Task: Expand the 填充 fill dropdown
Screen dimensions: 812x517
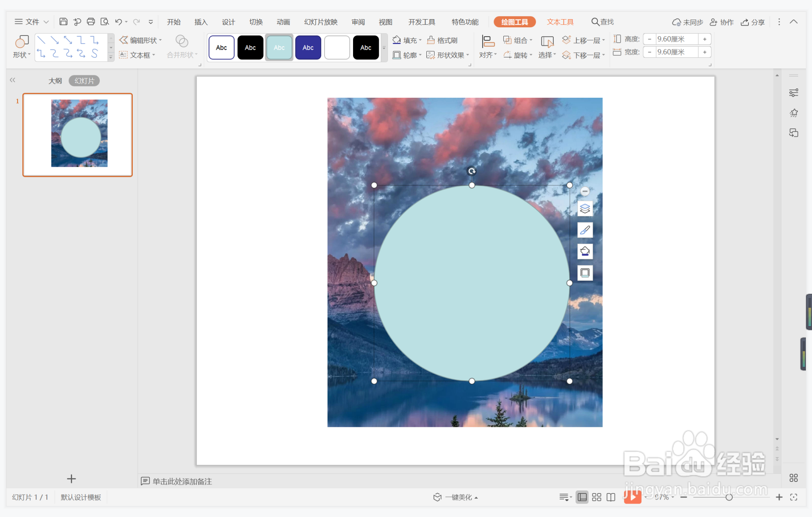Action: [x=420, y=40]
